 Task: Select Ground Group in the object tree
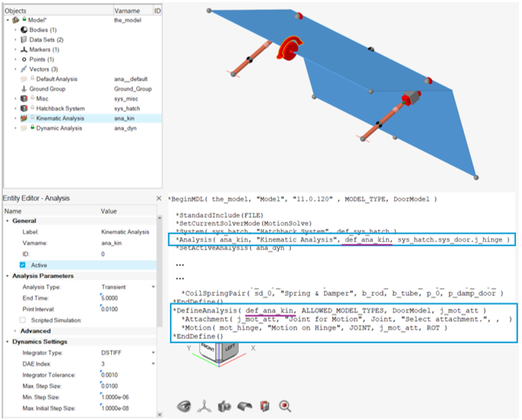(x=47, y=89)
